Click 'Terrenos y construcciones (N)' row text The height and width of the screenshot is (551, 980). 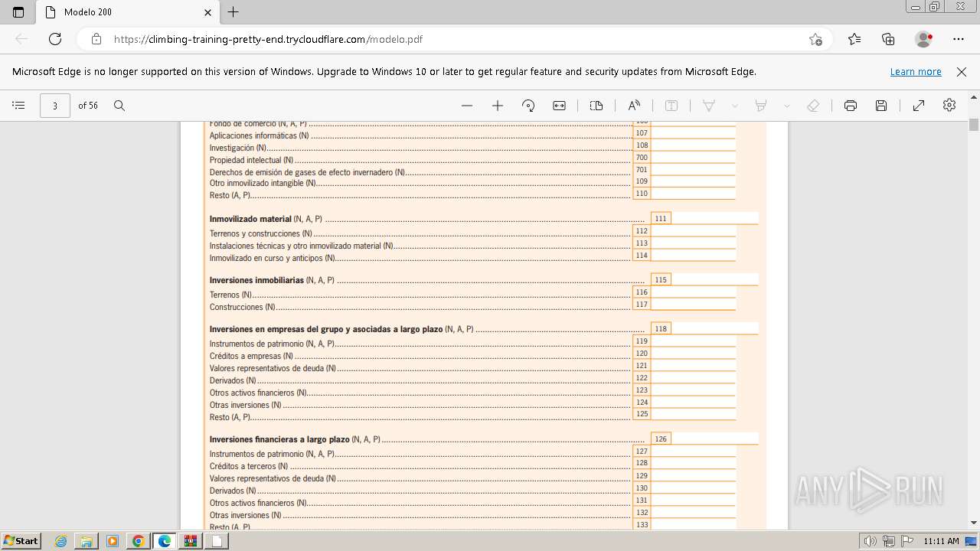(x=260, y=233)
